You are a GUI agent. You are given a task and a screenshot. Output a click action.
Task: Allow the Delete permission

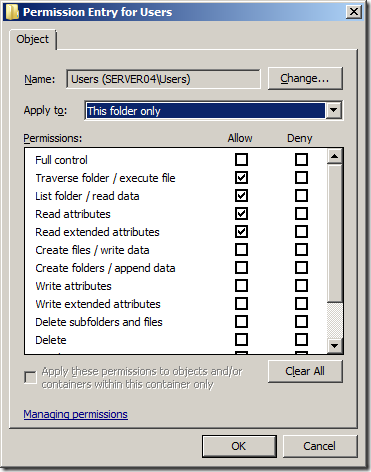point(241,340)
